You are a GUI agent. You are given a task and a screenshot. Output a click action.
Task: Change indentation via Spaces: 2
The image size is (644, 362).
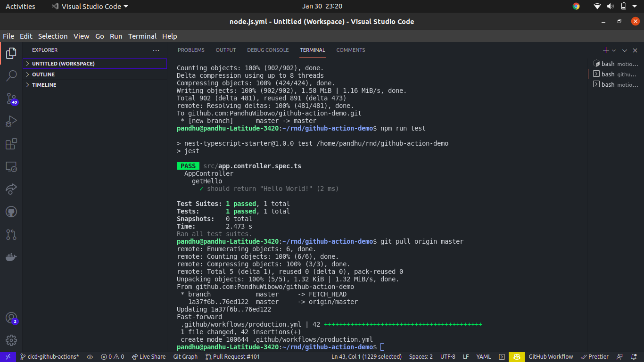(421, 357)
